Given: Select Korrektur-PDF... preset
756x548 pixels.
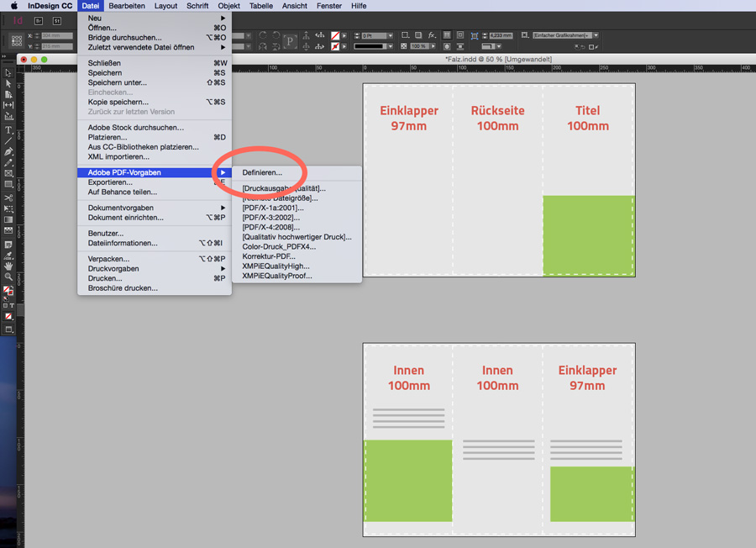Looking at the screenshot, I should 297,256.
